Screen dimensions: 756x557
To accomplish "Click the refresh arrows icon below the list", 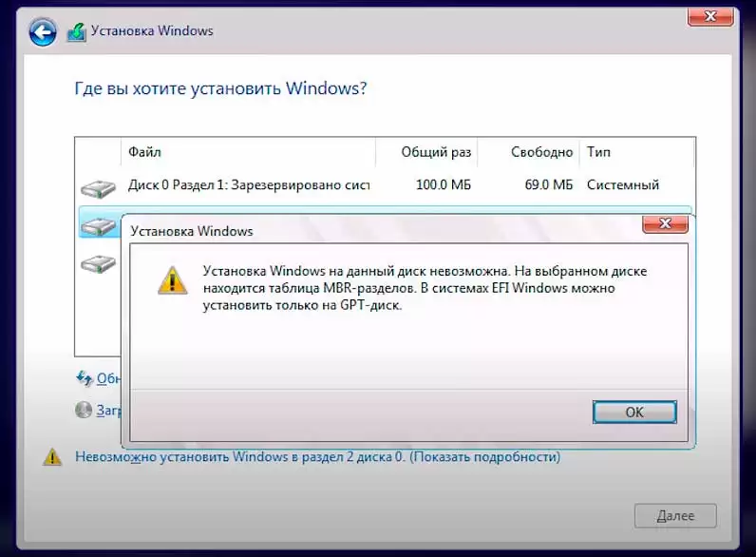I will tap(85, 378).
